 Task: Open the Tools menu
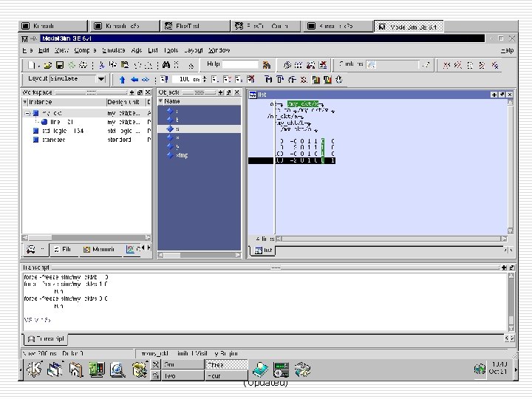[171, 50]
